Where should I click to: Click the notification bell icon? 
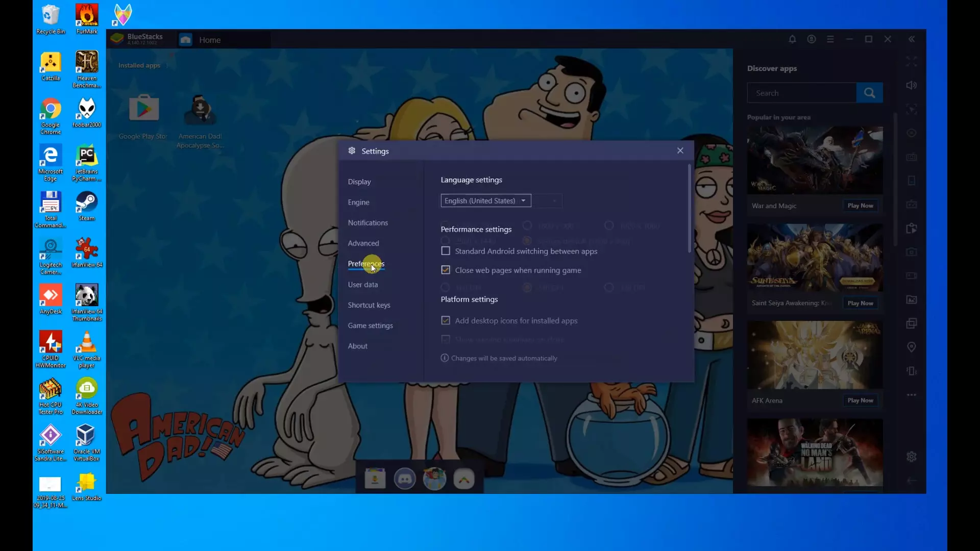[x=792, y=39]
